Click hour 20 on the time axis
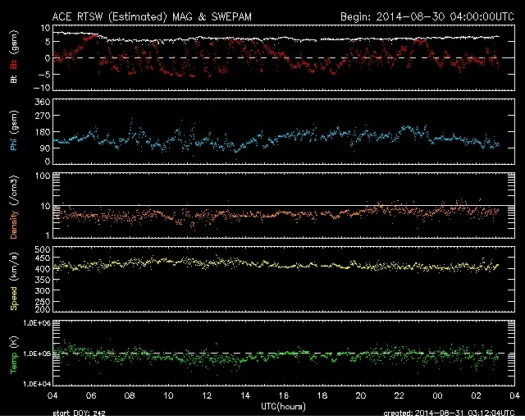Screen dimensions: 525x420 click(x=360, y=395)
